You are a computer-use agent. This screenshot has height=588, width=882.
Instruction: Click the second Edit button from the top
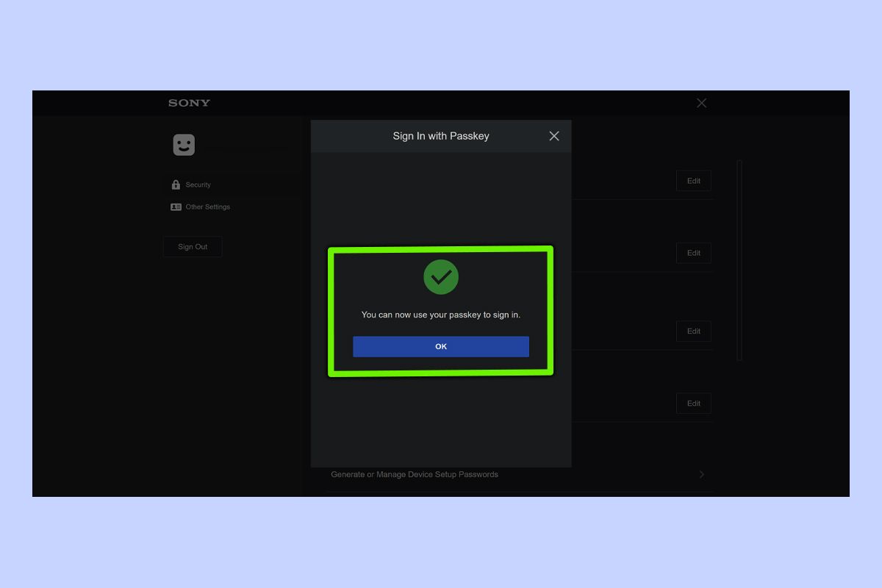coord(693,253)
